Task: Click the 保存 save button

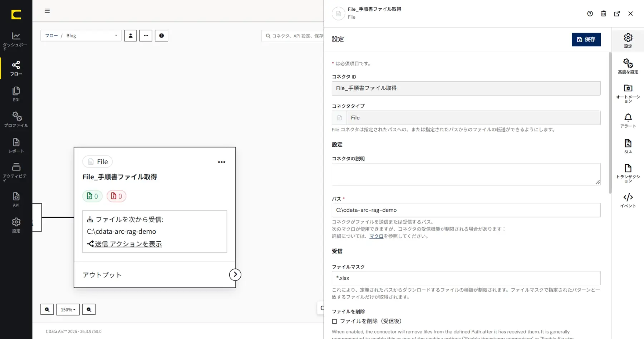Action: click(x=586, y=39)
